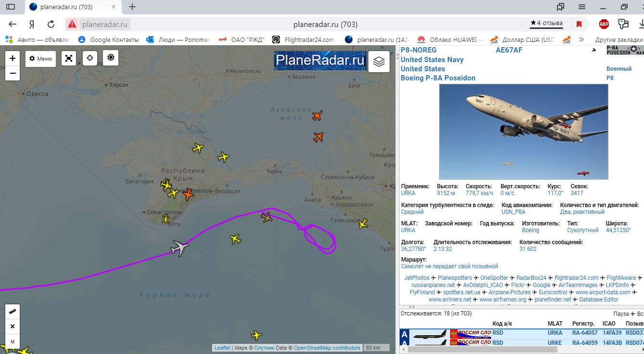Open russianplanes.net link
This screenshot has height=354, width=644.
pos(433,285)
